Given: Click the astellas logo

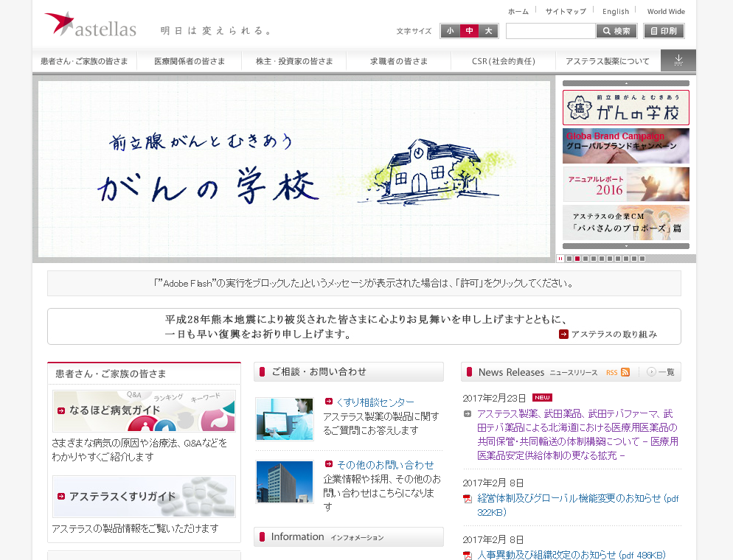Looking at the screenshot, I should coord(90,24).
